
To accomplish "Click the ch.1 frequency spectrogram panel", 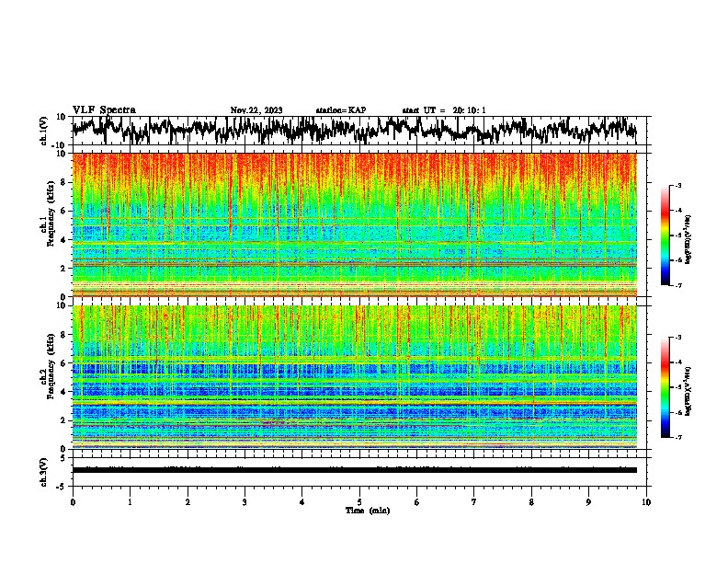I will click(x=355, y=224).
